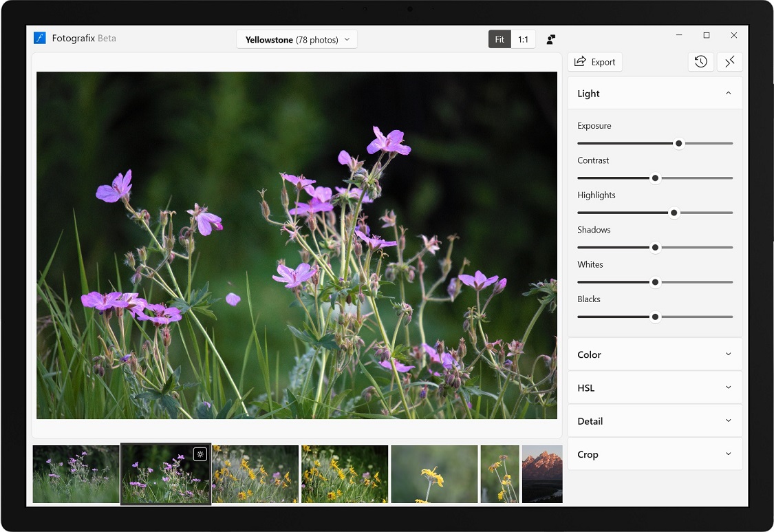
Task: Expand the Crop section
Action: [655, 454]
